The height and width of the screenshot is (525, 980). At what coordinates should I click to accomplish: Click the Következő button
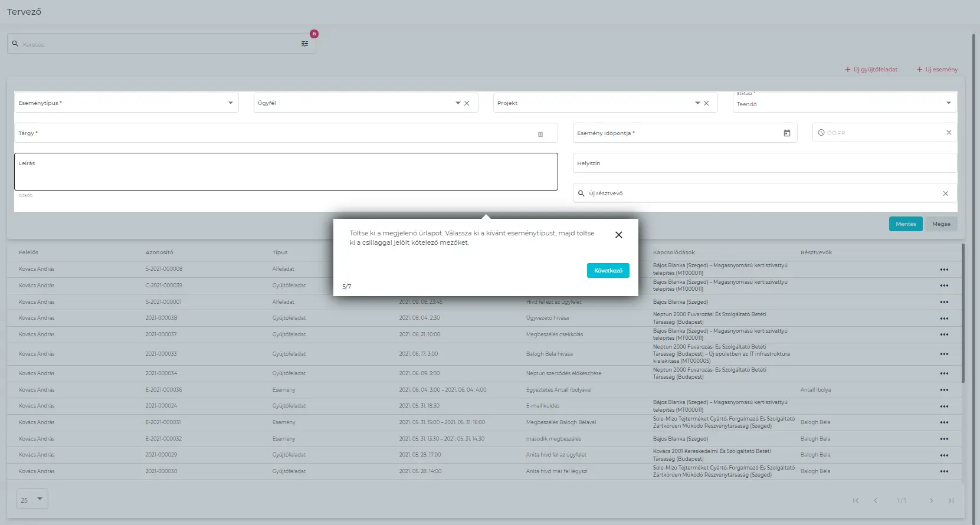tap(608, 270)
